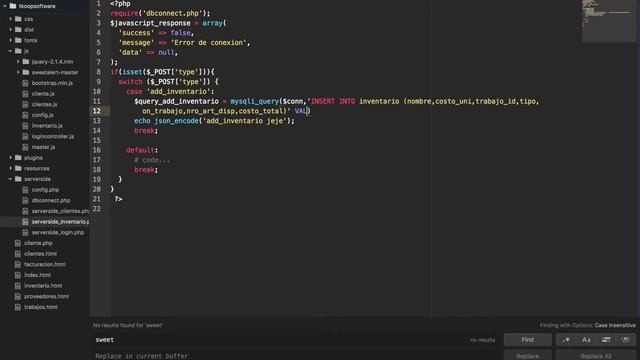The image size is (640, 360).
Task: Click the dbconnect.php file icon
Action: pos(25,200)
